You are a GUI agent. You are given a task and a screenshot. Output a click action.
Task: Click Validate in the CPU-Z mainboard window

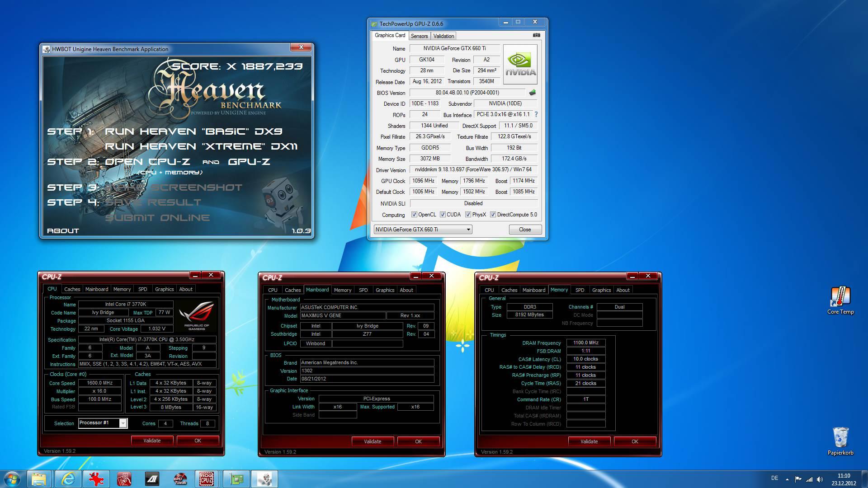373,441
